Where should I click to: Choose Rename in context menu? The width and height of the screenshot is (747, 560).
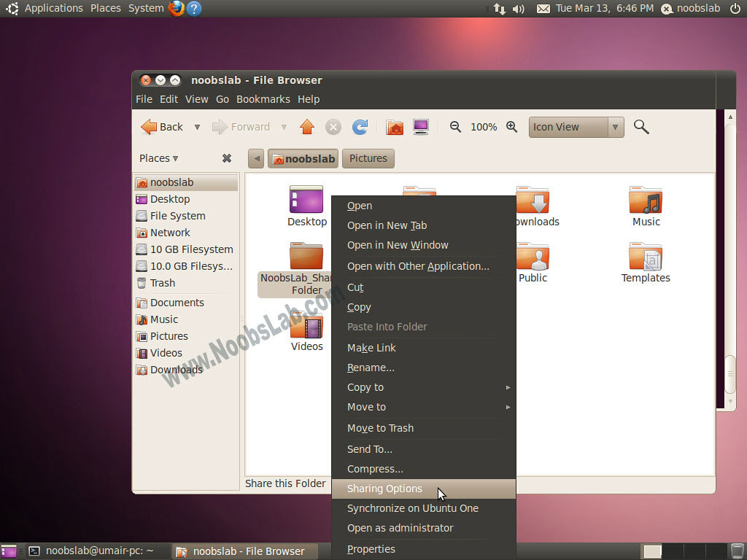tap(424, 367)
